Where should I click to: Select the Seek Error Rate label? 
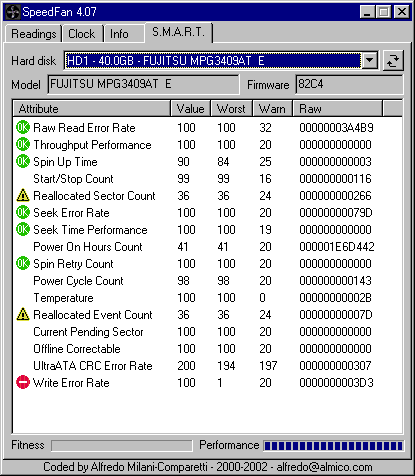point(71,213)
